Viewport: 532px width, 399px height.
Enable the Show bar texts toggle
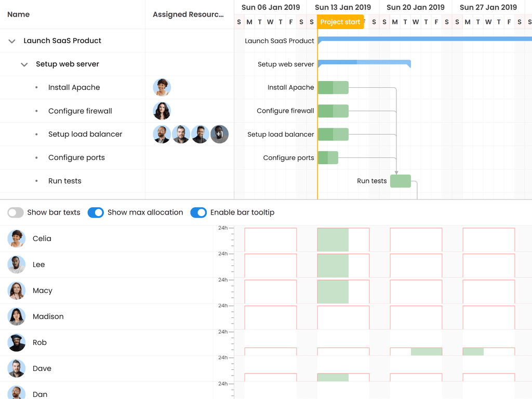click(16, 212)
